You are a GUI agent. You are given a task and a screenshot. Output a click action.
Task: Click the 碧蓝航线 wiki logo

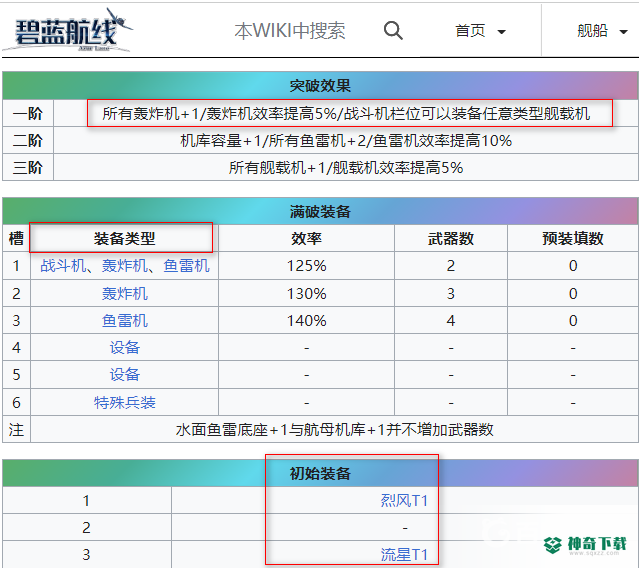pyautogui.click(x=67, y=31)
